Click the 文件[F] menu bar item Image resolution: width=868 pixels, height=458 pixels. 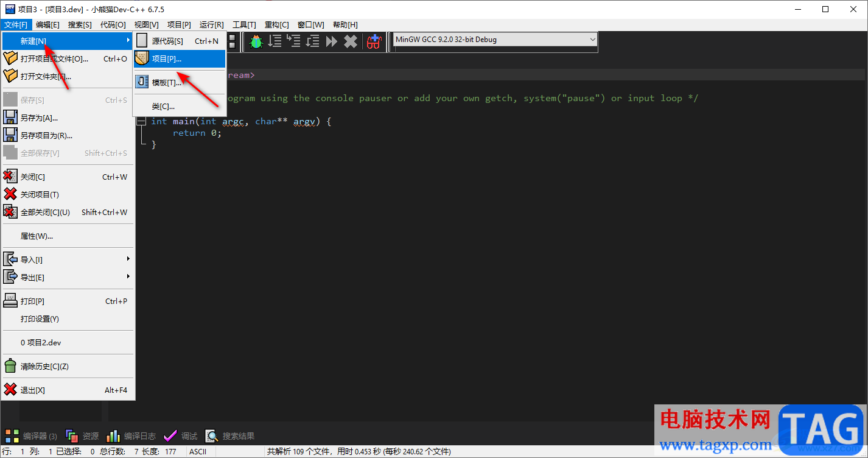tap(15, 24)
